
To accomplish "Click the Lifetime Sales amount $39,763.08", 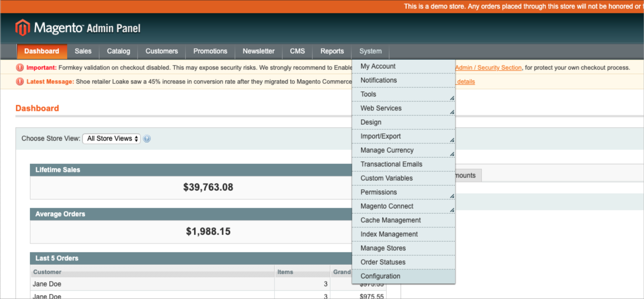I will coord(208,187).
